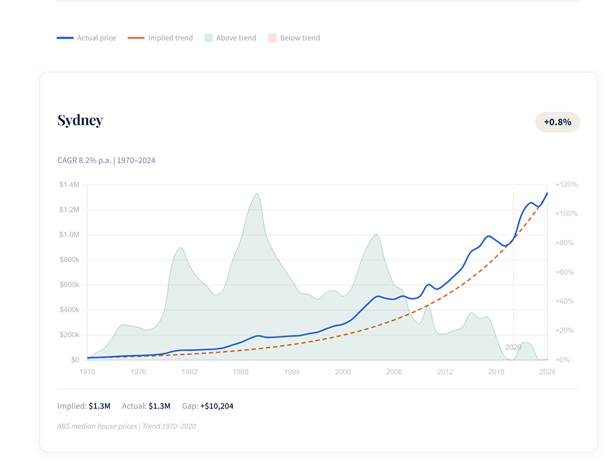
Task: Click the 2000 x-axis label
Action: 343,371
